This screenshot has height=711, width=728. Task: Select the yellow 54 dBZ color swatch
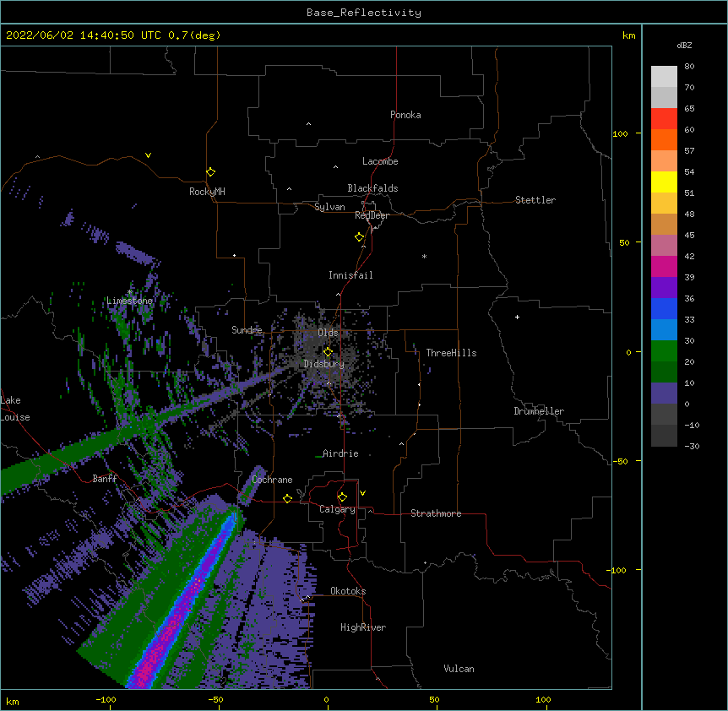(x=664, y=182)
